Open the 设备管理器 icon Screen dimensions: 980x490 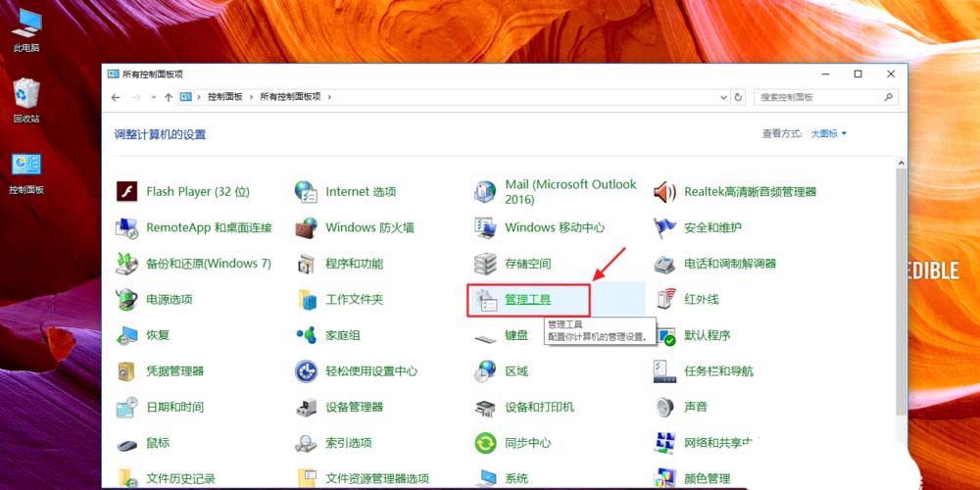306,408
